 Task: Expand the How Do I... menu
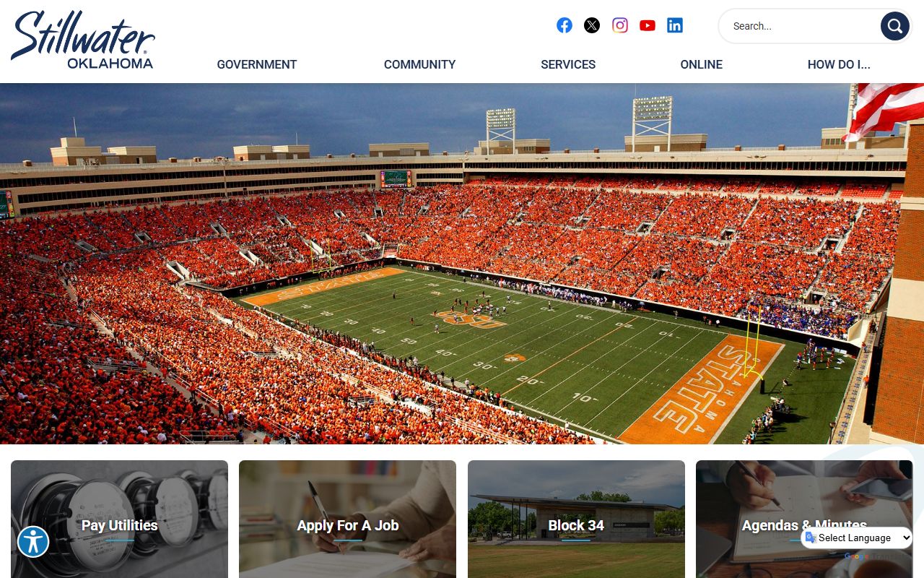click(x=839, y=64)
